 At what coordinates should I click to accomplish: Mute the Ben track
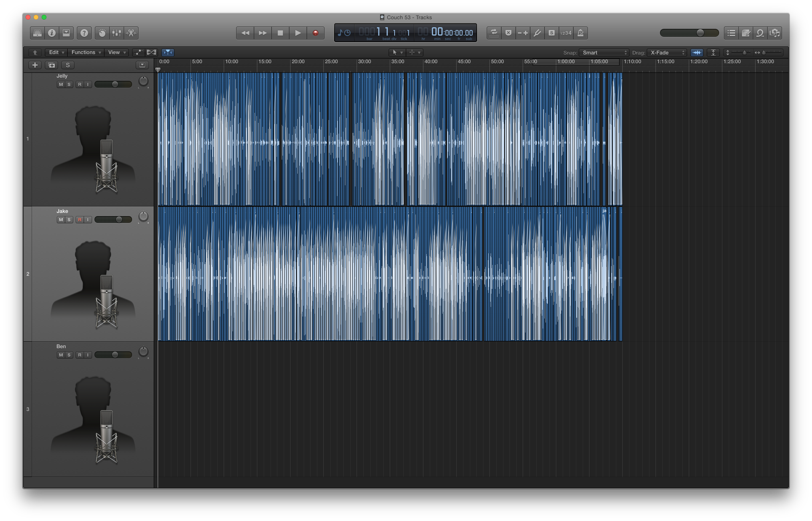pyautogui.click(x=61, y=355)
